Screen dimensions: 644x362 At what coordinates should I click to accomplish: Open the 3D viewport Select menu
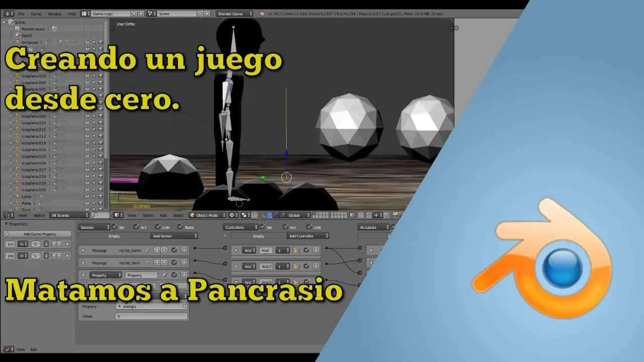point(148,215)
